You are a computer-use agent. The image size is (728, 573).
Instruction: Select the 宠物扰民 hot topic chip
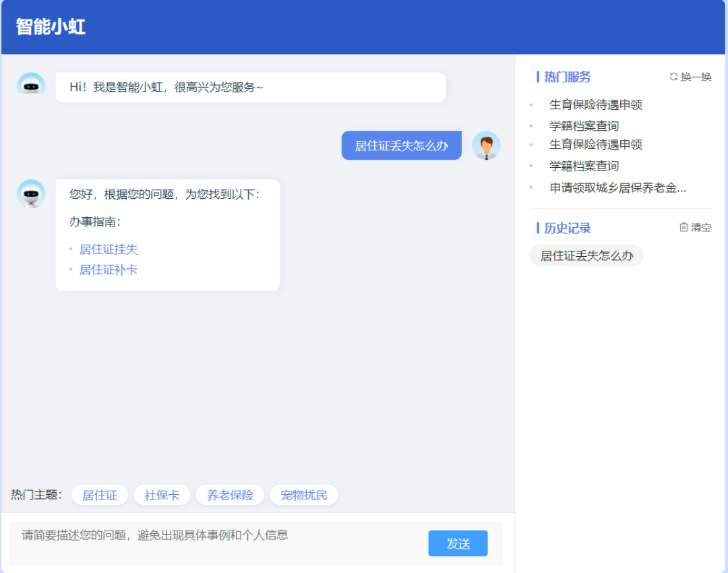tap(303, 495)
